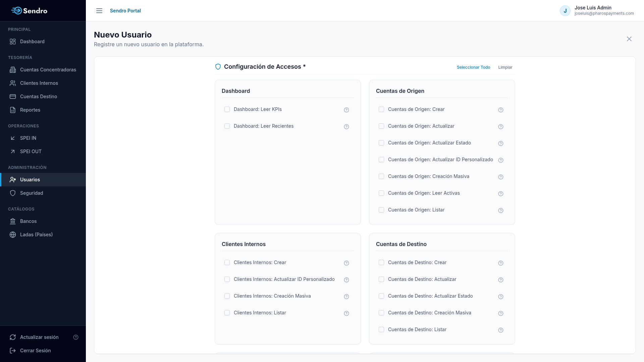644x362 pixels.
Task: Show help for Cuentas de Origen: Creación Masiva
Action: pyautogui.click(x=501, y=177)
